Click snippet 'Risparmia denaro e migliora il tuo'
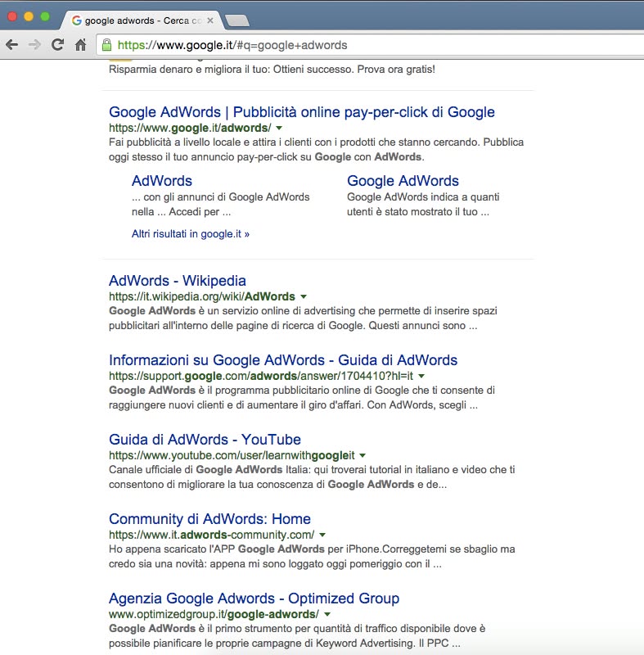Image resolution: width=644 pixels, height=655 pixels. (272, 69)
